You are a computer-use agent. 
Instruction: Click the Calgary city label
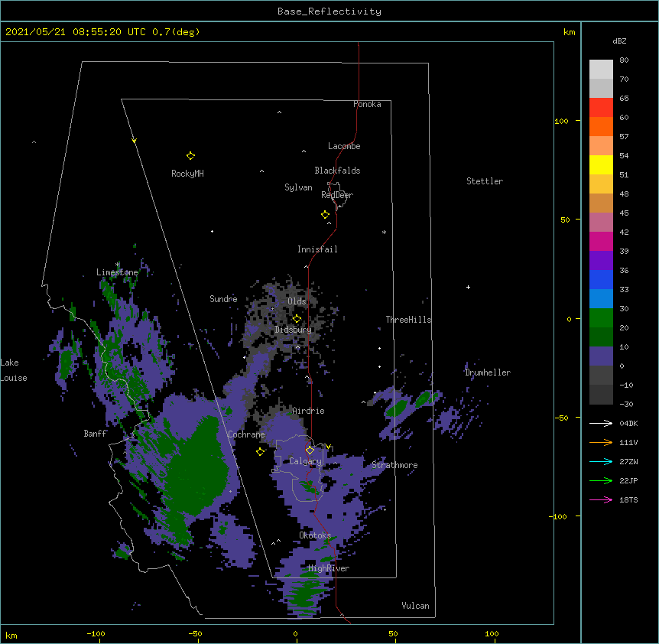[305, 461]
